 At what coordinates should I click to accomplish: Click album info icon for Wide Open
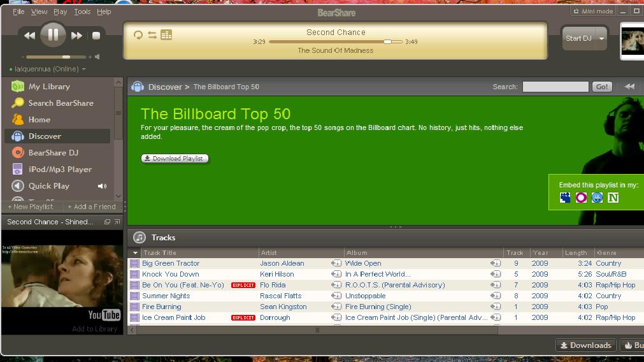496,263
